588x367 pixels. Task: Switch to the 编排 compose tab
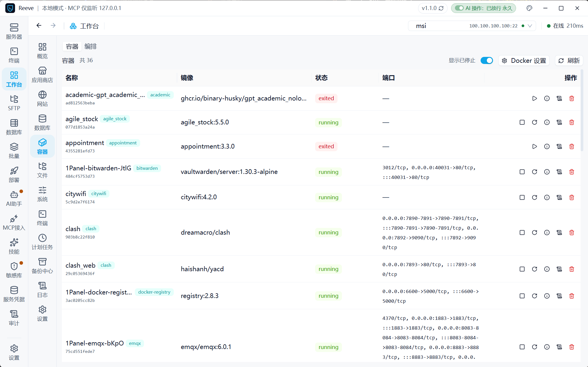coord(91,47)
